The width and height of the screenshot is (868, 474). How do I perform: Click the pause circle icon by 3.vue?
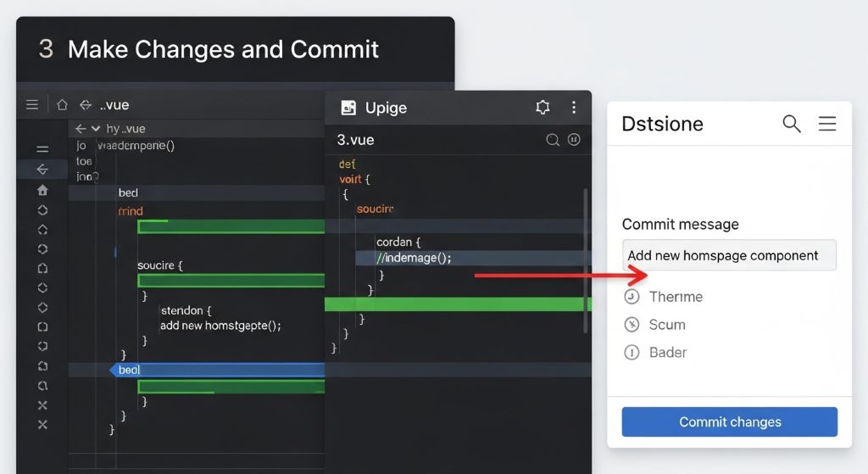pyautogui.click(x=574, y=140)
